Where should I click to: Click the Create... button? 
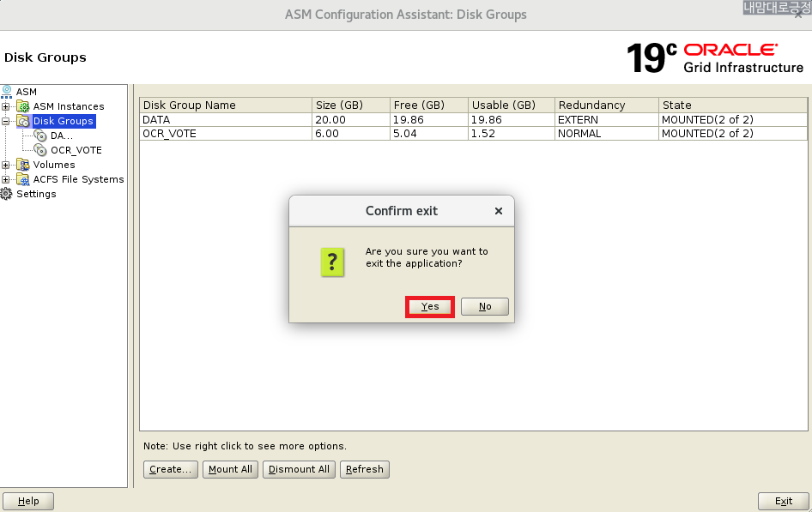tap(170, 470)
